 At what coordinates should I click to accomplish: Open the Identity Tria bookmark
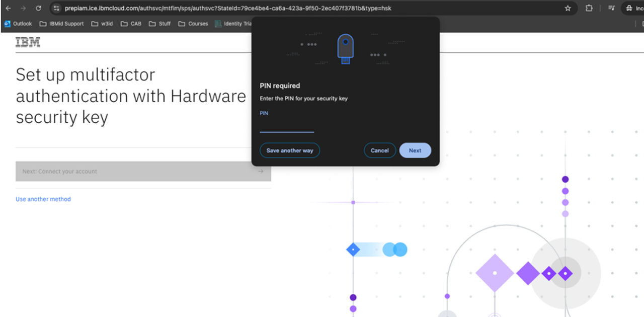(x=233, y=24)
